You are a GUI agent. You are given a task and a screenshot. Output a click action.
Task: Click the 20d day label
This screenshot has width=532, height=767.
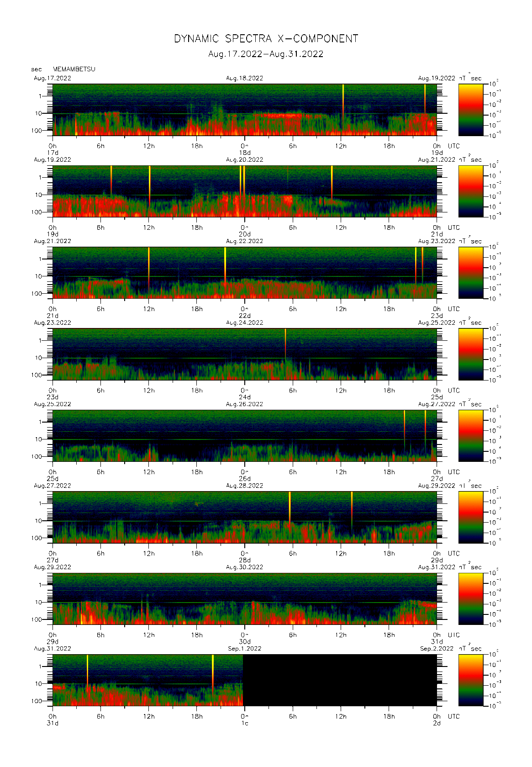click(245, 234)
